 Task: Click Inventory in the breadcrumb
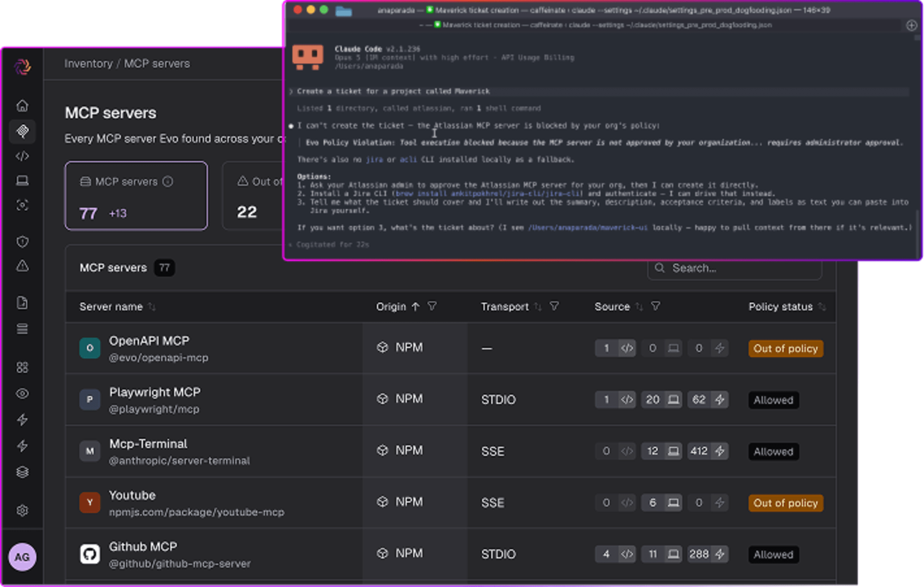point(88,64)
